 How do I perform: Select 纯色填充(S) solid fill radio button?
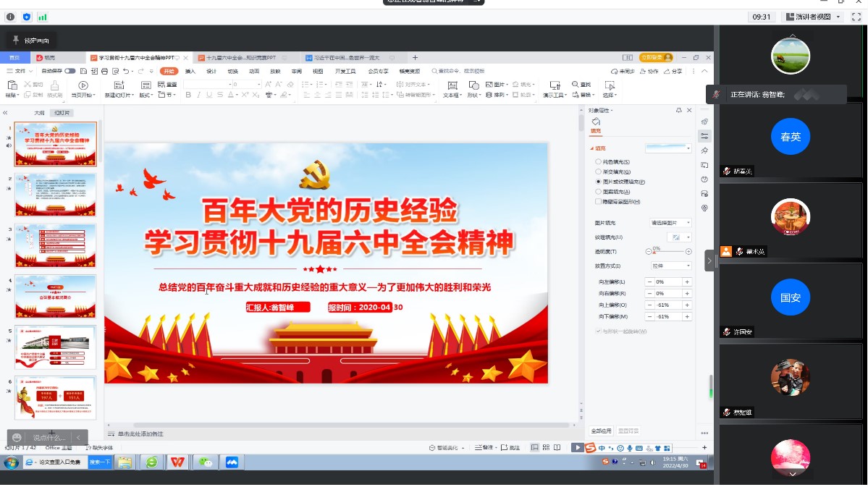click(x=598, y=162)
